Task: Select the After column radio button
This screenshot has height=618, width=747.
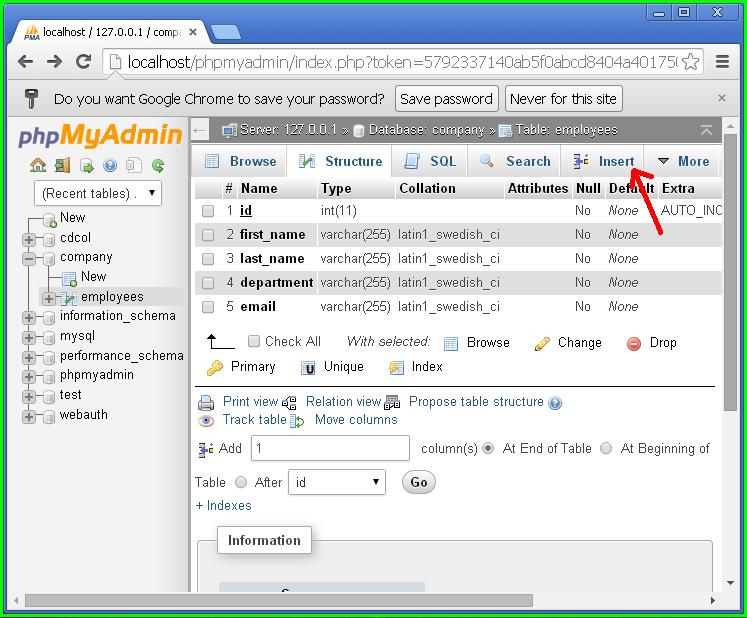Action: point(241,482)
